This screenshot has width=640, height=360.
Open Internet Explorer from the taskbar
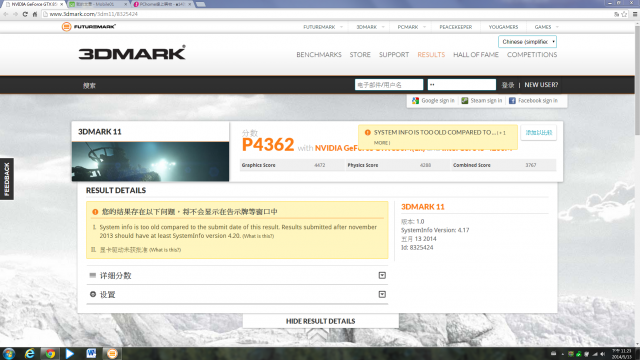[29, 353]
